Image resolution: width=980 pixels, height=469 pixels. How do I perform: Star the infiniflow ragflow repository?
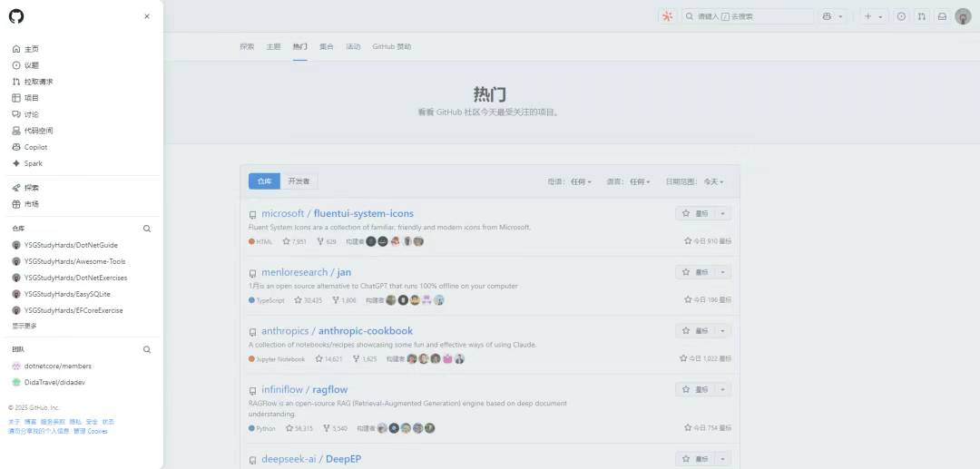695,390
